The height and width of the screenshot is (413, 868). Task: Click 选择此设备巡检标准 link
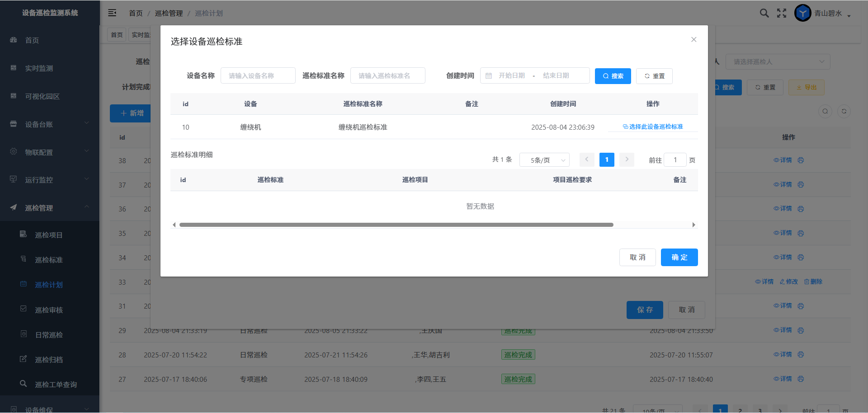coord(653,127)
